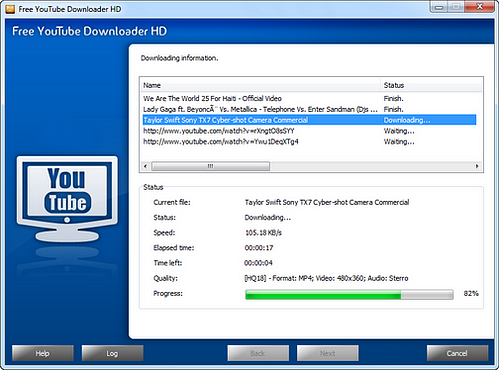Select the Lady Gaga ft. Beyoncé row

tap(309, 109)
